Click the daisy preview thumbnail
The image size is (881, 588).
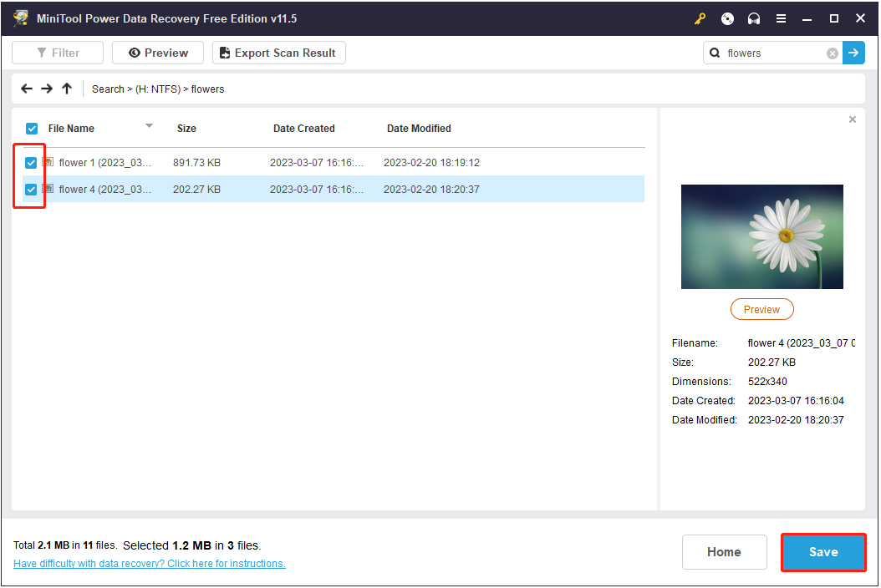[761, 236]
